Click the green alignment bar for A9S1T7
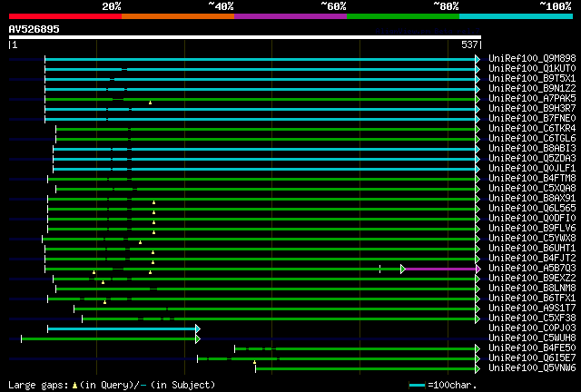The width and height of the screenshot is (581, 392). [x=275, y=309]
